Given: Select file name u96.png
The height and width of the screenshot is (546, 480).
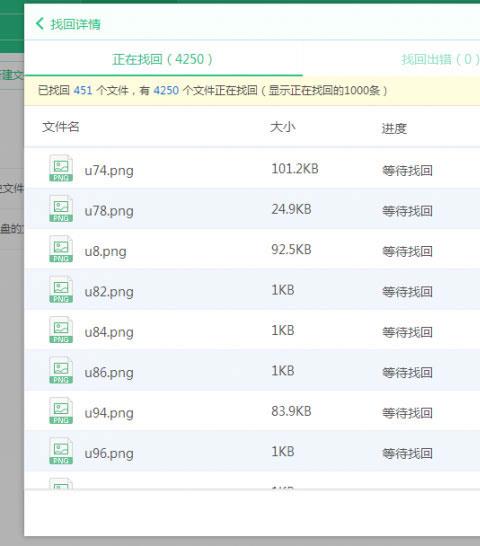Looking at the screenshot, I should [x=109, y=454].
